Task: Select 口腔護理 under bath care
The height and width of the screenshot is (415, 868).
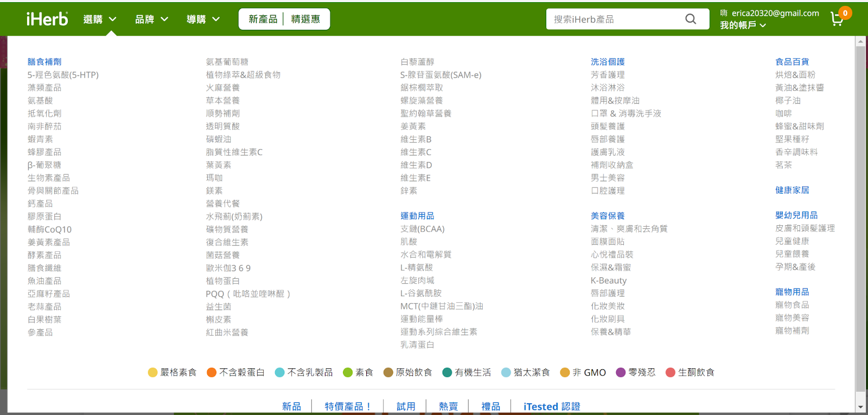Action: [608, 191]
